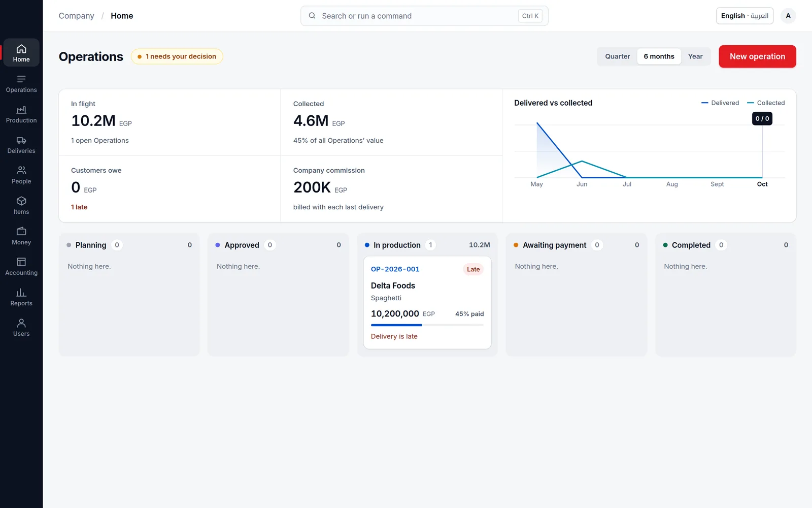Click the In flight 10.2M value
Image resolution: width=812 pixels, height=508 pixels.
tap(93, 121)
